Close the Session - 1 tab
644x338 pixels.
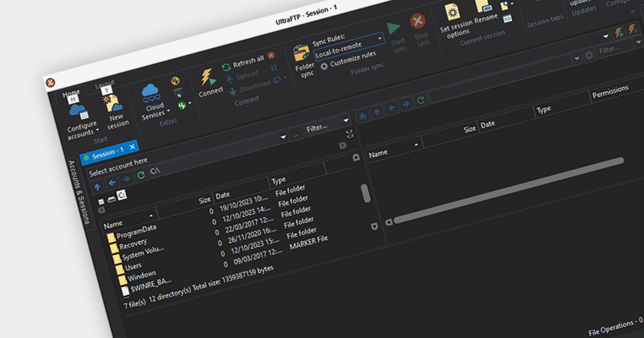point(133,146)
